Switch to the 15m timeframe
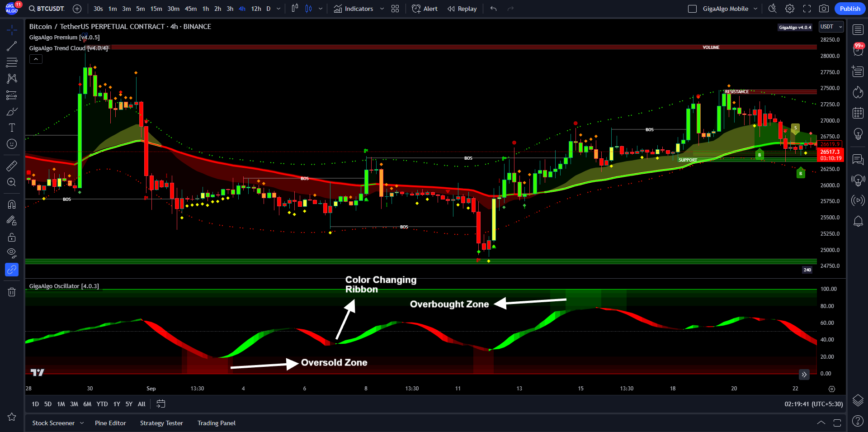 (x=156, y=9)
